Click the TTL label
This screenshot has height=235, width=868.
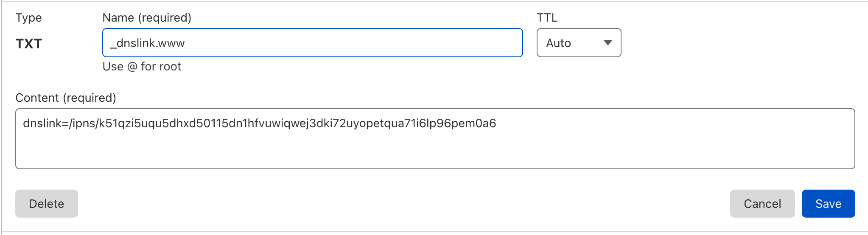[547, 18]
